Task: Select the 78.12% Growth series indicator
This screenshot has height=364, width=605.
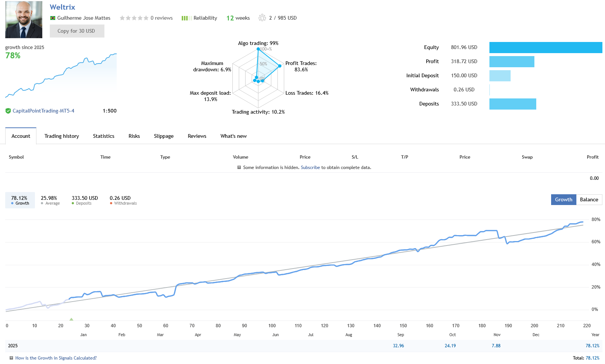Action: tap(20, 200)
